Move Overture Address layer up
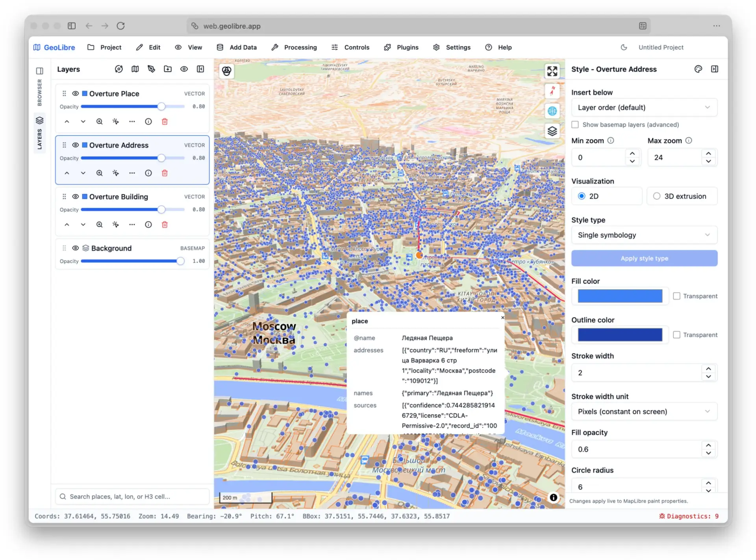The width and height of the screenshot is (756, 560). click(x=67, y=173)
